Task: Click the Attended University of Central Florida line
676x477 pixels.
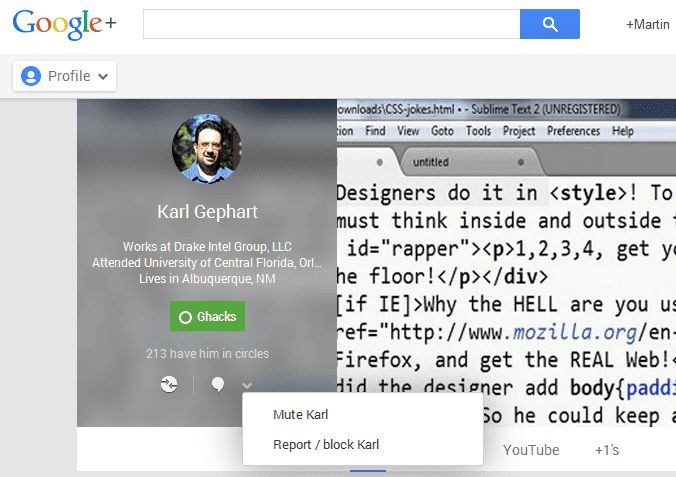Action: 207,263
